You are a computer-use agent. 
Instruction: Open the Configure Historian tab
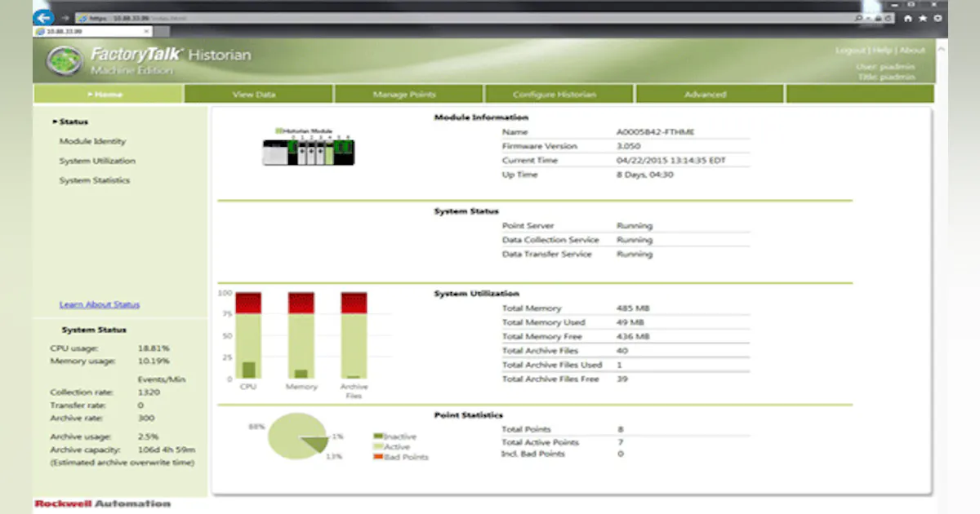pos(559,95)
